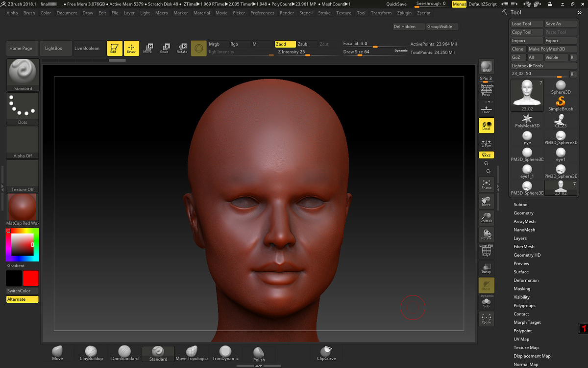Select the Scale transform mode icon
Screen dimensions: 588x368
164,48
